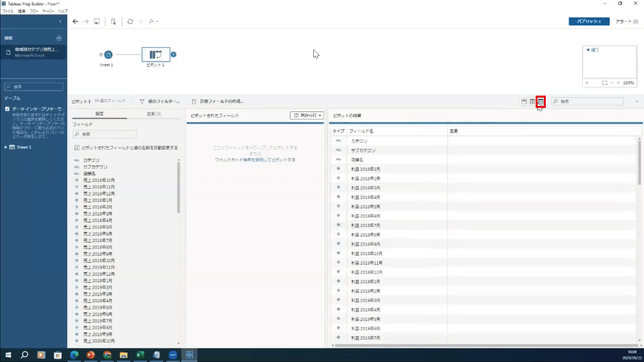Click the plus icon after ピボット 1 step
The image size is (644, 362).
(173, 54)
